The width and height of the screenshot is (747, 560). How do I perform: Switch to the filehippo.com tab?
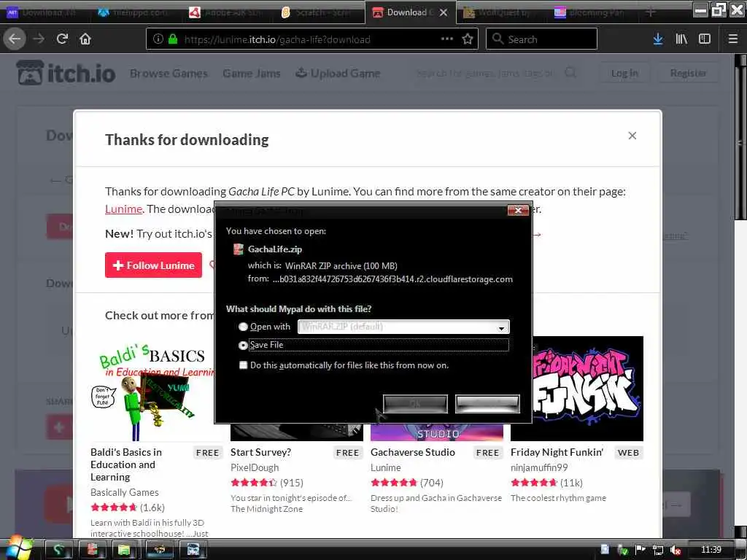134,12
